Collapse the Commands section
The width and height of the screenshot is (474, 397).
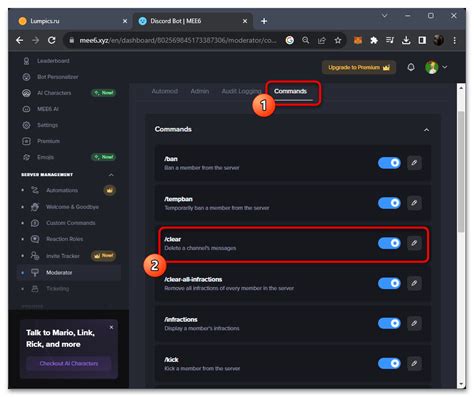(426, 130)
